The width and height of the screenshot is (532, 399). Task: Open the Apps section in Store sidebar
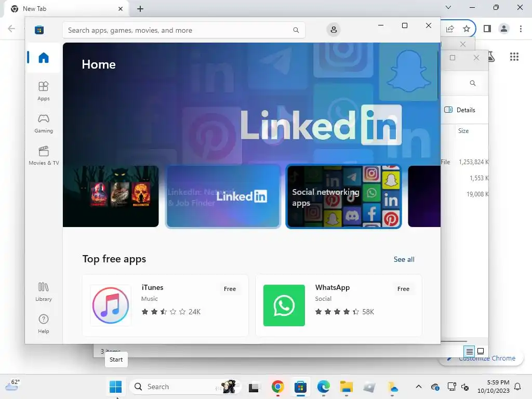[44, 91]
